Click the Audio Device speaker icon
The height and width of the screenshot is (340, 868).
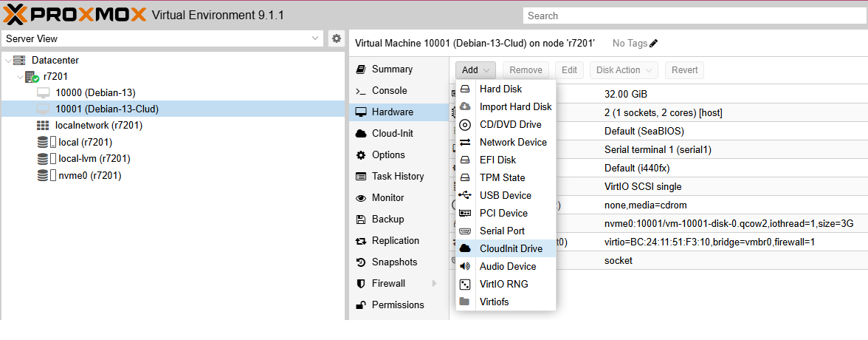click(465, 266)
